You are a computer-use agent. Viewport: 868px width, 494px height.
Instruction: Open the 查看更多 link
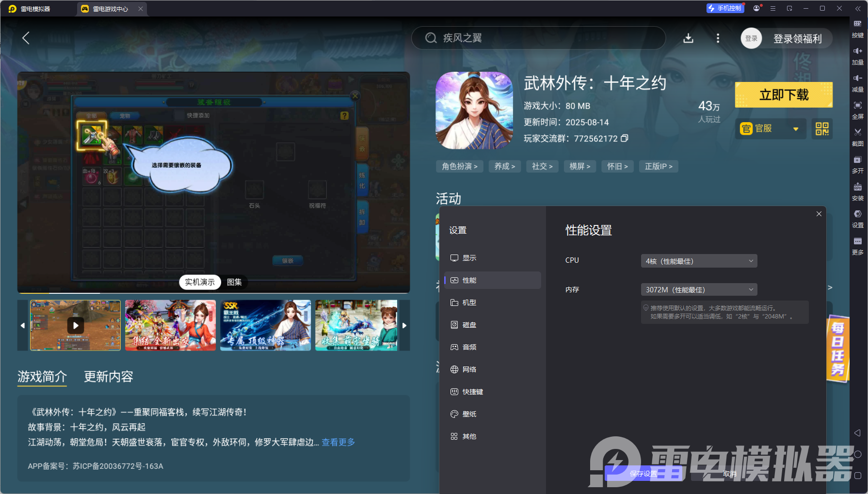338,442
